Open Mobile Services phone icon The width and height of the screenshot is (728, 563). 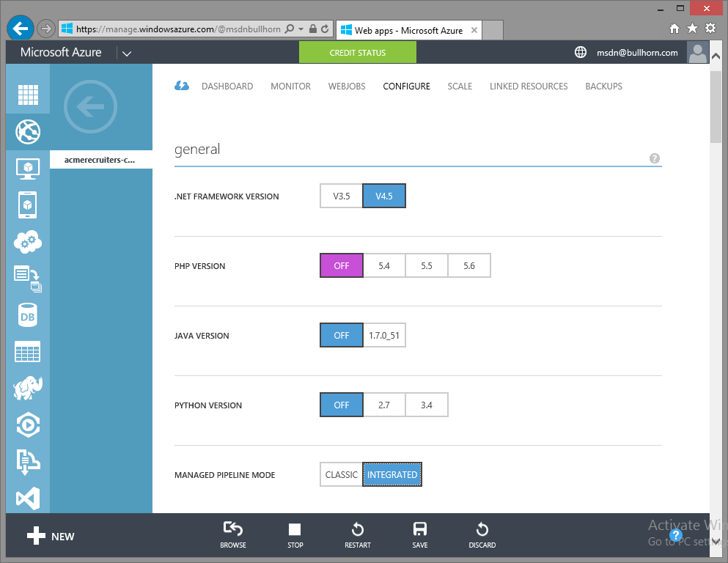(28, 205)
